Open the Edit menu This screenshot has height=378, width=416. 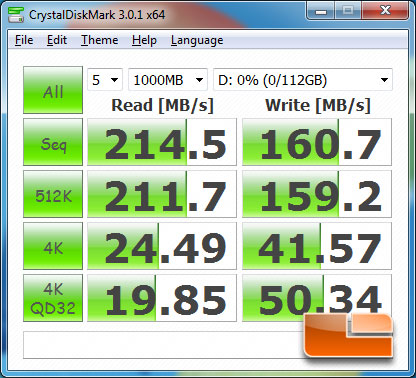tap(57, 40)
